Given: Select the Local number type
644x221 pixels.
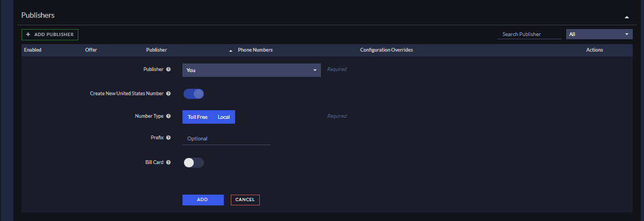Looking at the screenshot, I should click(224, 117).
